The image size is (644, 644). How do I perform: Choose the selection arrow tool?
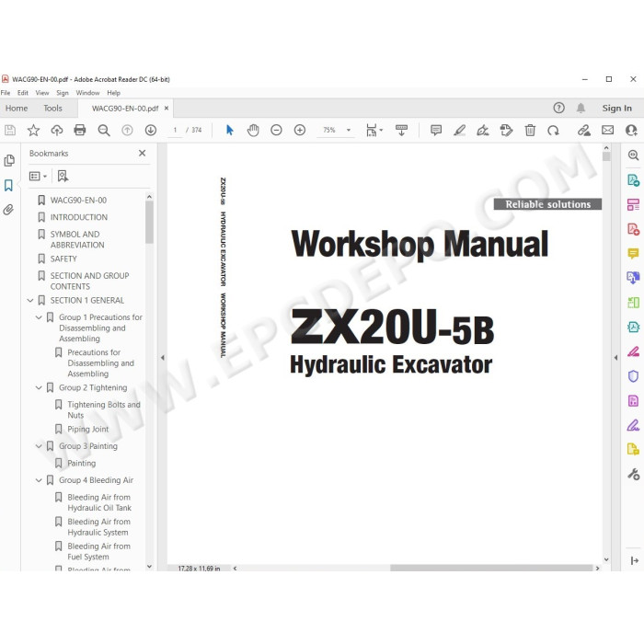tap(230, 131)
